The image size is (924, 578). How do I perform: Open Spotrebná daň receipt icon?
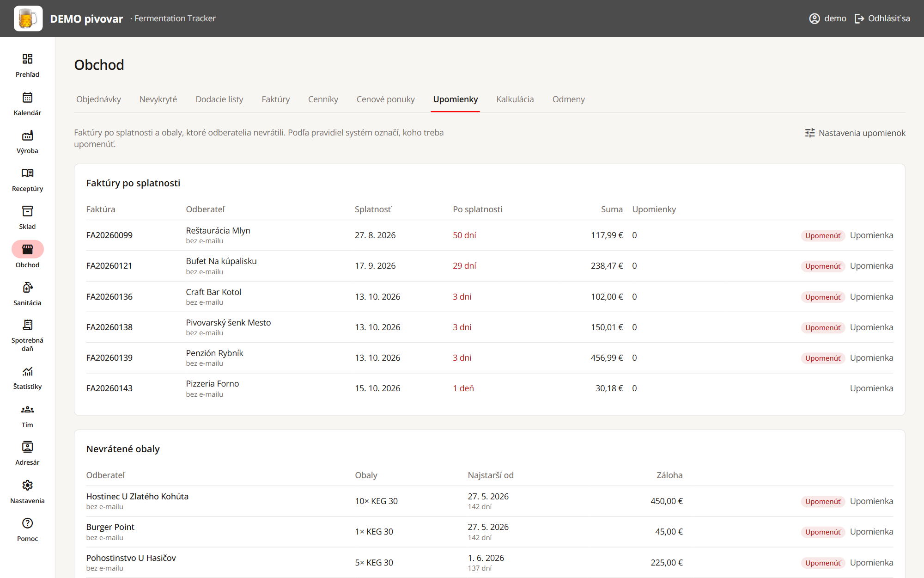(x=27, y=325)
